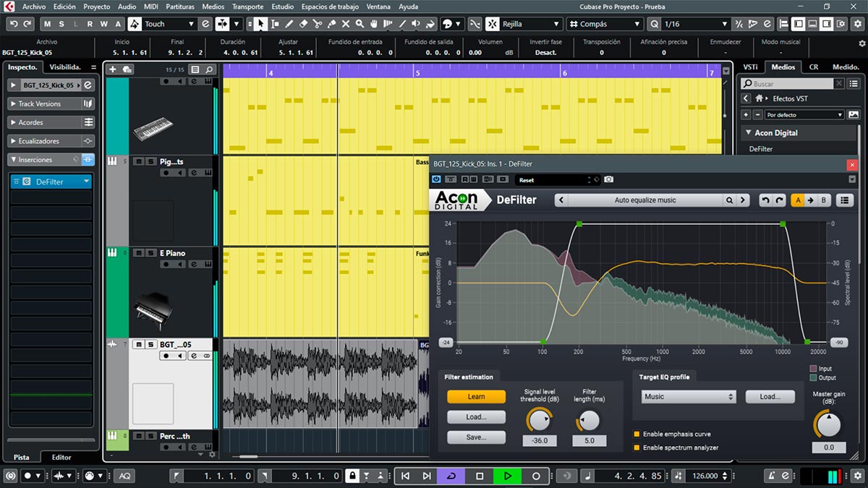
Task: Toggle Enable spectrum analyzer checkbox
Action: [637, 448]
